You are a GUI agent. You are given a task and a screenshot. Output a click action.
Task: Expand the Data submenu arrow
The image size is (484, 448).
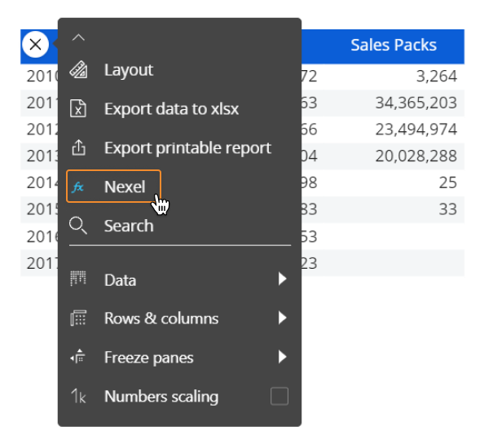[x=282, y=279]
